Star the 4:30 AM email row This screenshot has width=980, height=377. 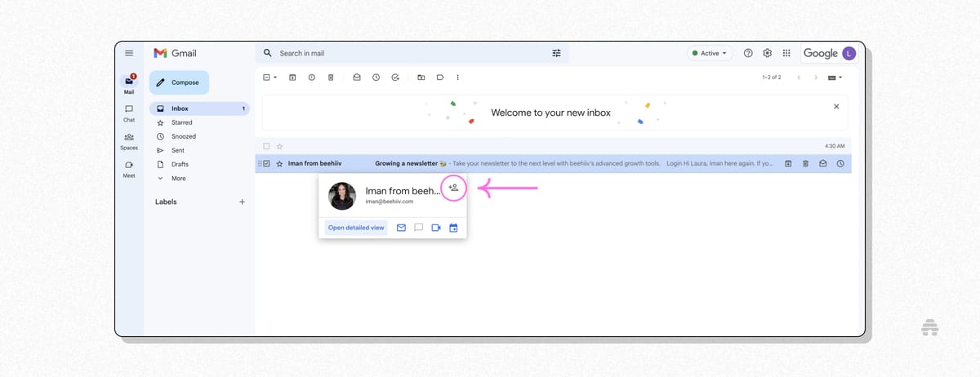[x=279, y=146]
